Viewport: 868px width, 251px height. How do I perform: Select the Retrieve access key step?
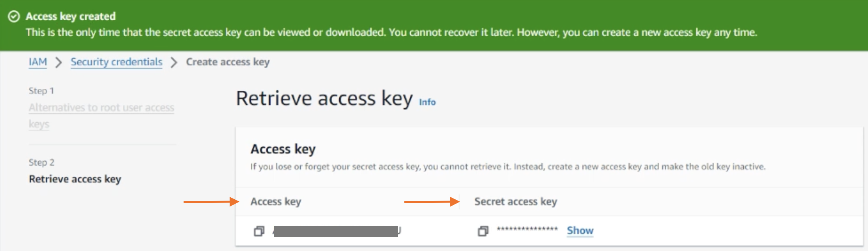pyautogui.click(x=75, y=179)
